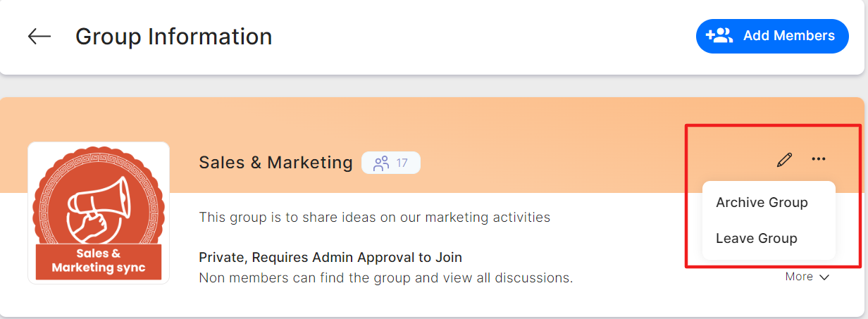Click the megaphone logo image

98,204
